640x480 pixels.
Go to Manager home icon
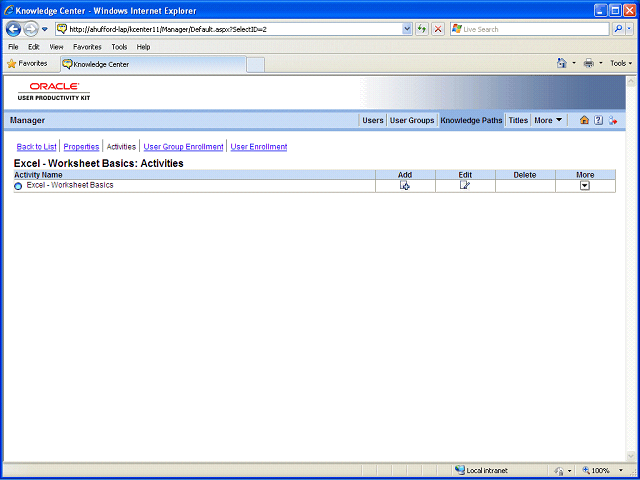584,120
